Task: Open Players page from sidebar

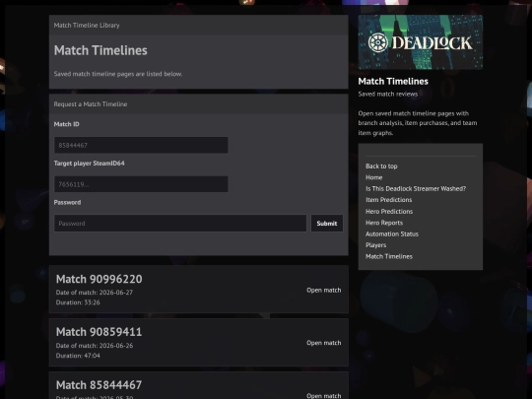Action: [376, 245]
